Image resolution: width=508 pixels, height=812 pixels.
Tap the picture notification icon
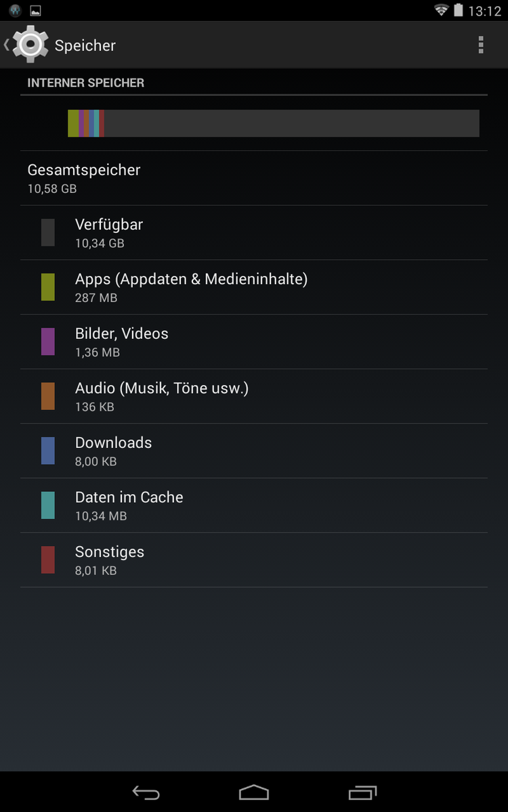(x=36, y=11)
